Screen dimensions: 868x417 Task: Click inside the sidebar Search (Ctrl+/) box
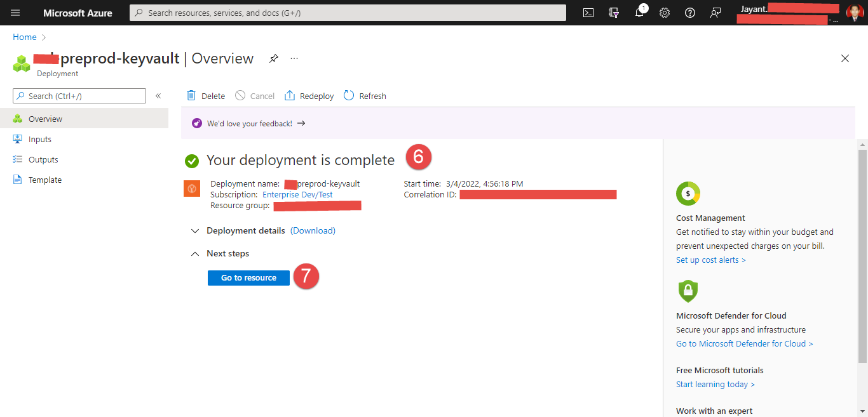click(x=79, y=96)
